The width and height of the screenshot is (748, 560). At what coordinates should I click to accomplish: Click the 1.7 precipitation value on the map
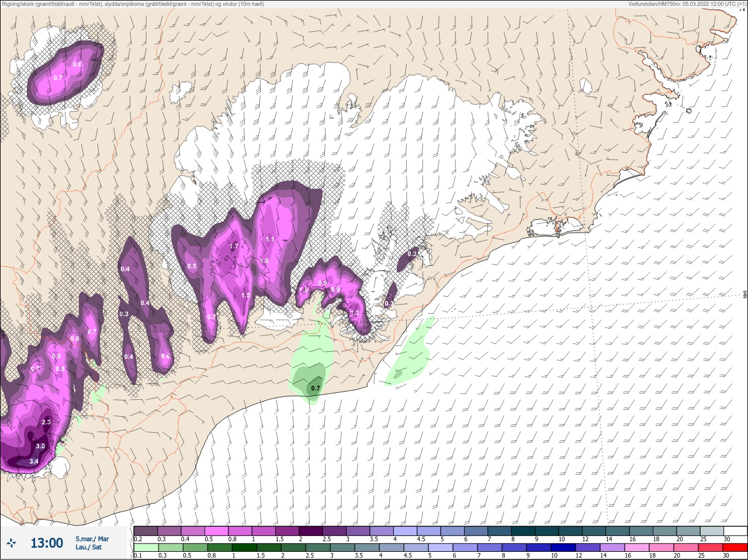click(x=234, y=246)
